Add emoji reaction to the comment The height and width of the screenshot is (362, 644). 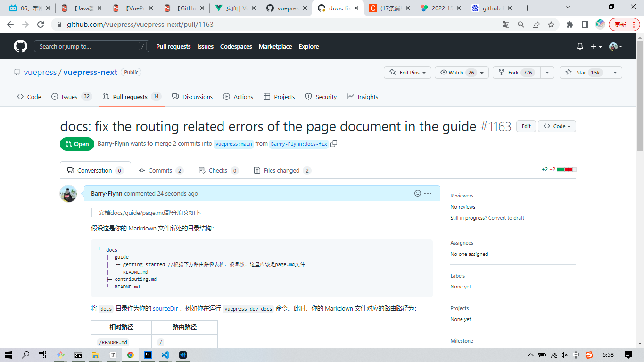coord(417,193)
